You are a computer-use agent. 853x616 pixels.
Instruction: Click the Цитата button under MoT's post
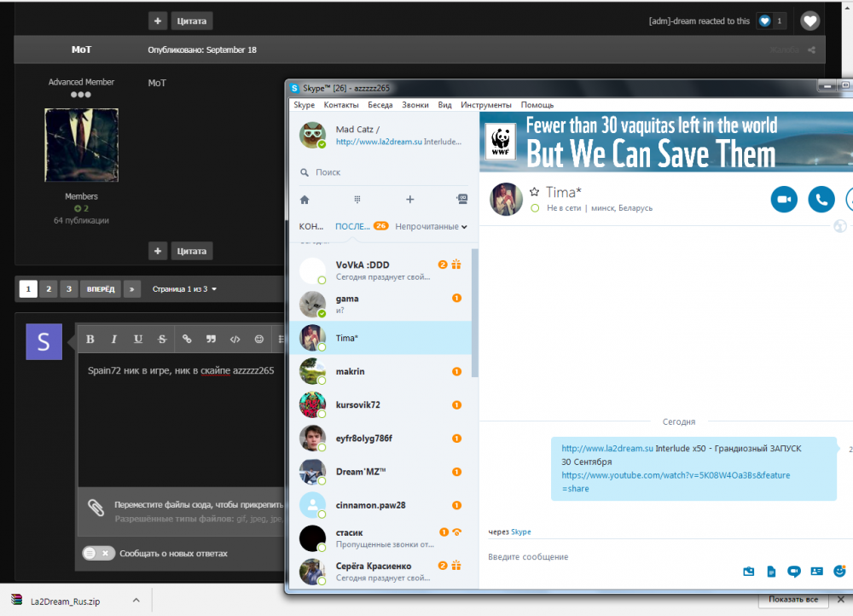point(191,251)
